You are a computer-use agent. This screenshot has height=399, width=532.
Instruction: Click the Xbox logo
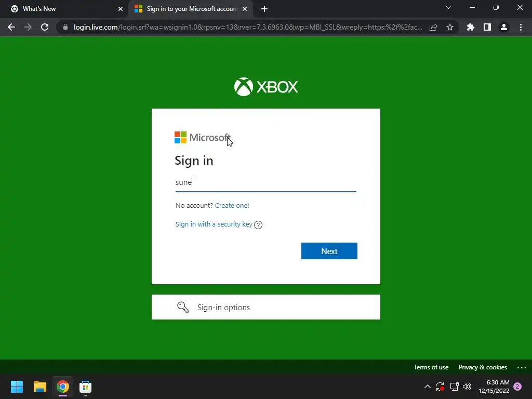tap(266, 87)
